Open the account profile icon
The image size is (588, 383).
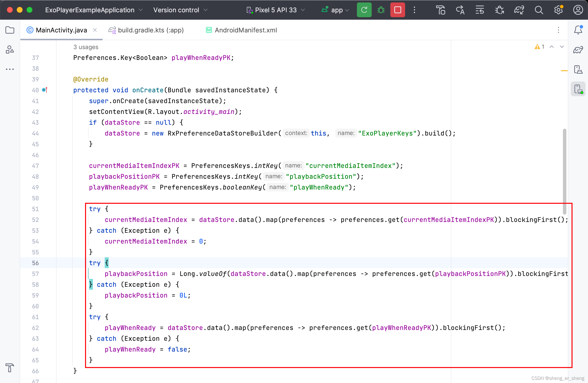[x=578, y=10]
